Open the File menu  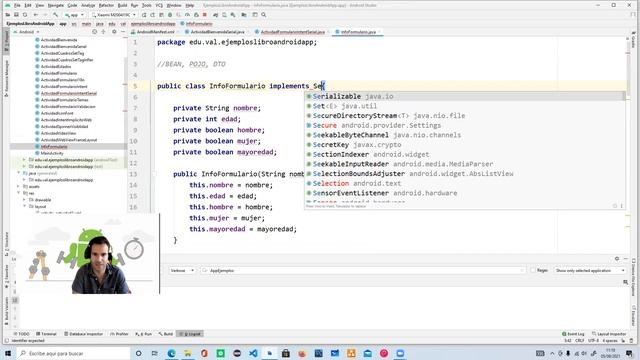point(17,5)
